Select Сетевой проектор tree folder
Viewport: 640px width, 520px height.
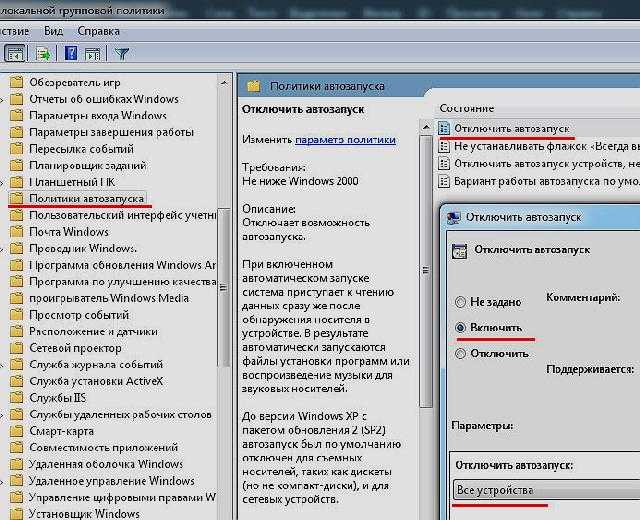tap(75, 348)
